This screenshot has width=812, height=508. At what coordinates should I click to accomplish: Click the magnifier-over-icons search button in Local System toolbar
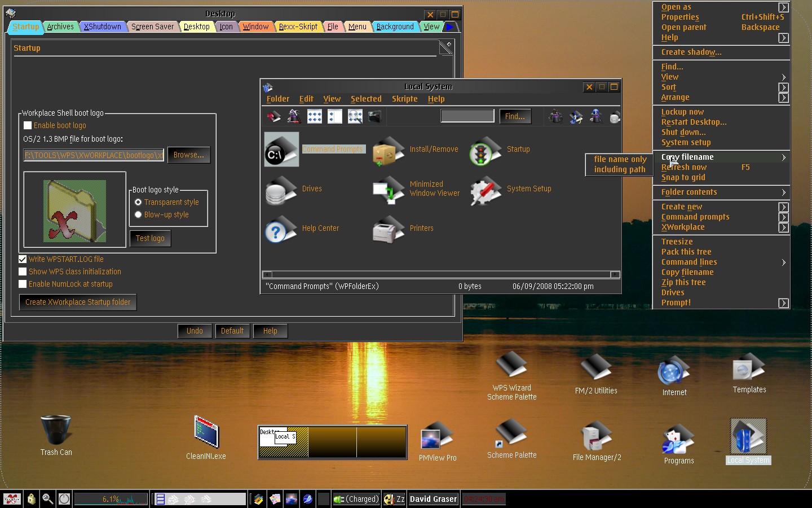pyautogui.click(x=355, y=116)
